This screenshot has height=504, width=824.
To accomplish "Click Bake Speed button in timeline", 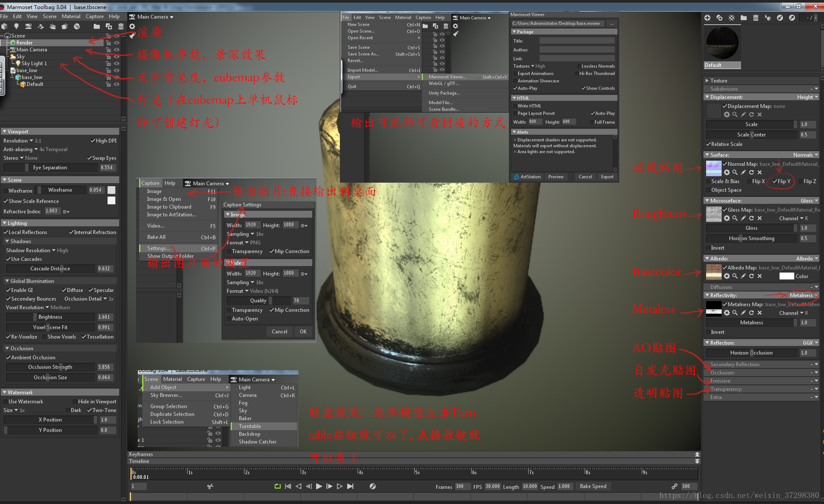I will (x=593, y=486).
